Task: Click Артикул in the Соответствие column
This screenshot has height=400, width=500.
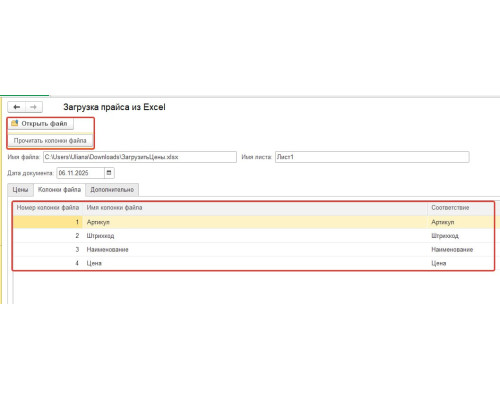Action: [x=443, y=222]
